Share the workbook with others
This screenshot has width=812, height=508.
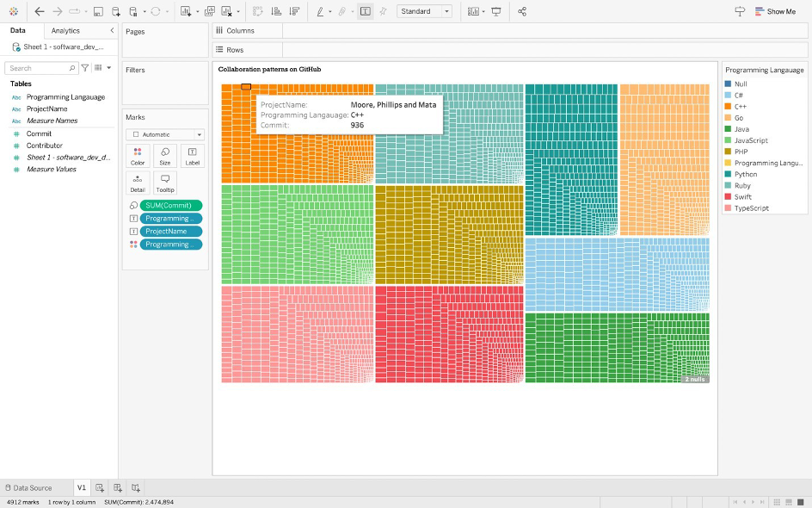tap(522, 11)
